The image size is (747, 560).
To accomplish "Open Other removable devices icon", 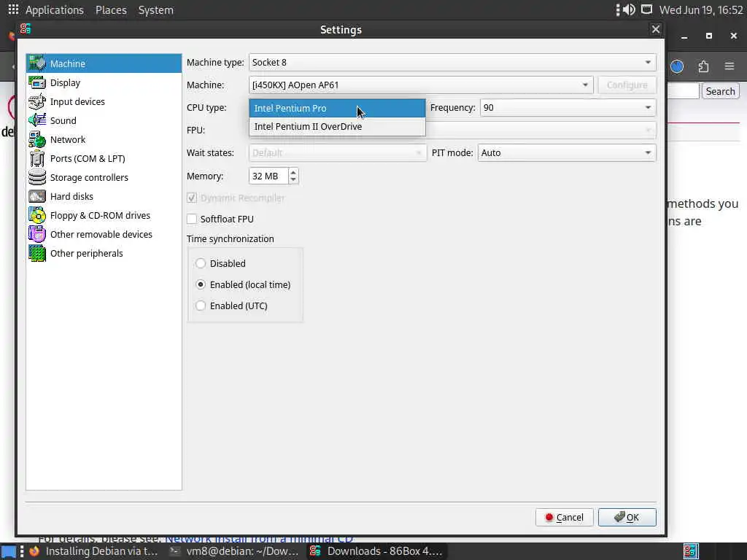I will click(36, 234).
